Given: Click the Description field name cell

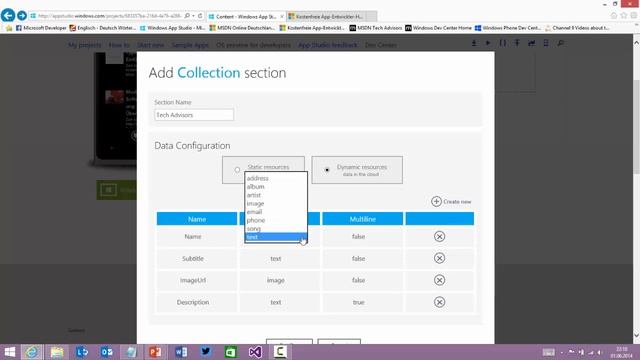Looking at the screenshot, I should tap(197, 302).
